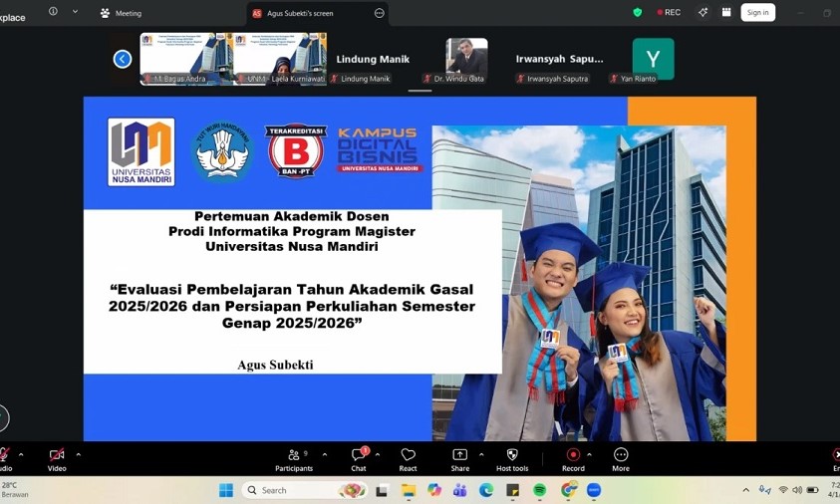Open the Participants panel
Viewport: 840px width, 504px height.
(293, 458)
